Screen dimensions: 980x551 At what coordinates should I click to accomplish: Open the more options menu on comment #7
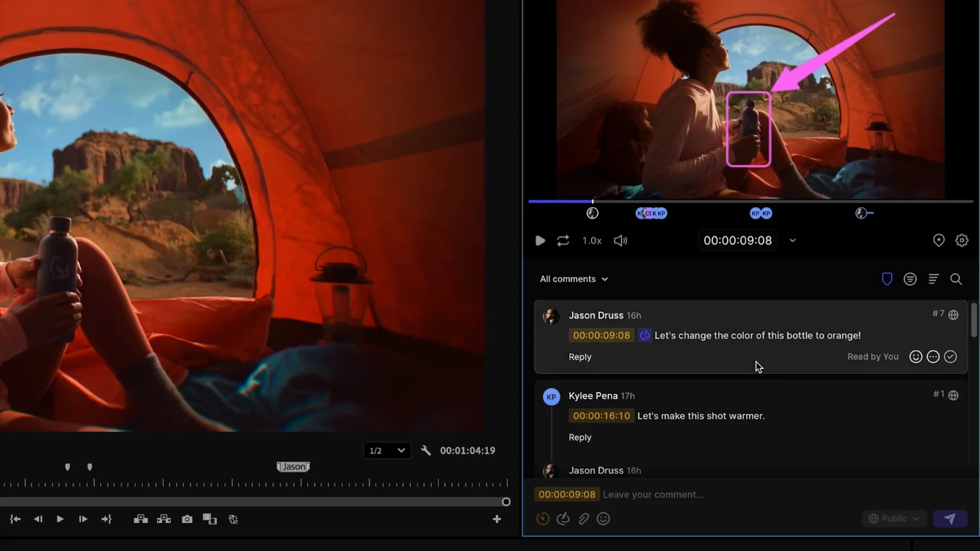pyautogui.click(x=933, y=357)
